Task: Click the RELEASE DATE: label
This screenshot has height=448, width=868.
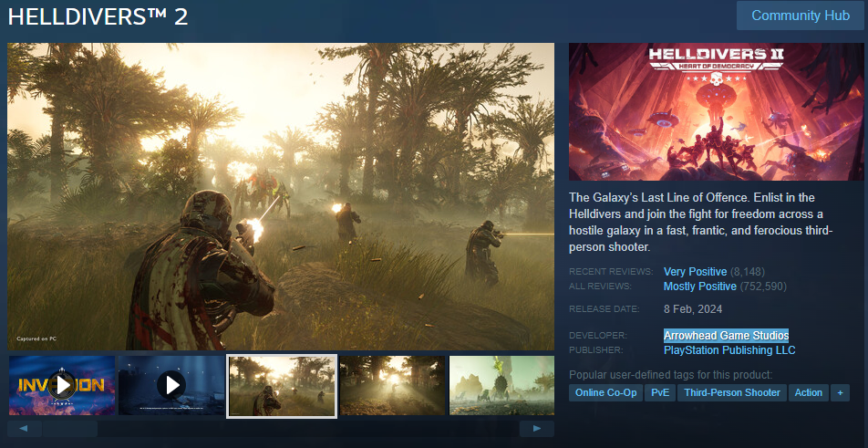Action: tap(604, 309)
